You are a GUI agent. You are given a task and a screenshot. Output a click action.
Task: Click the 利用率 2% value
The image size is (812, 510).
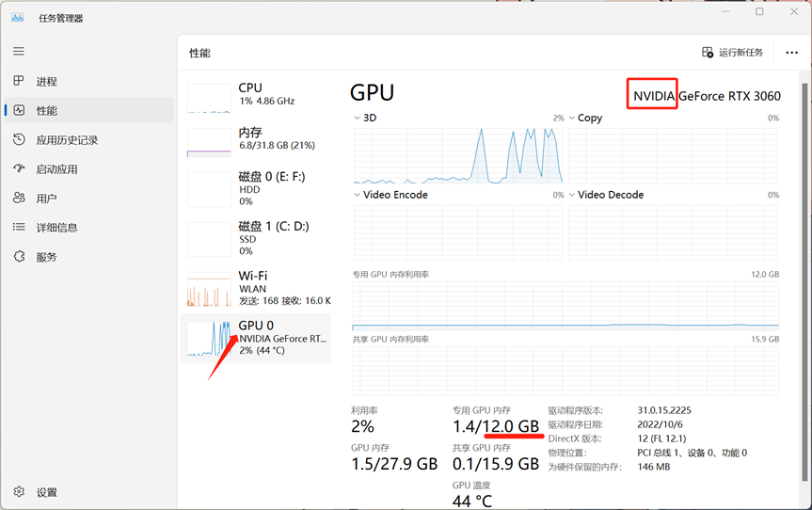(362, 426)
